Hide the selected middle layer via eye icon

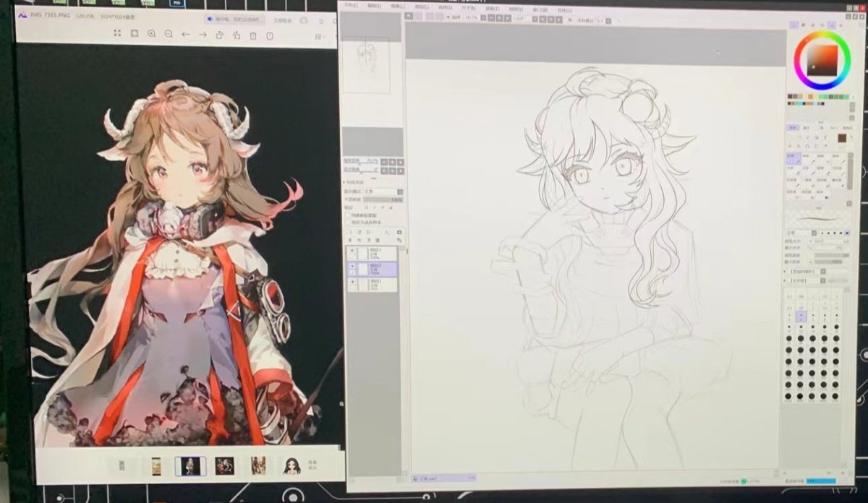(x=352, y=265)
